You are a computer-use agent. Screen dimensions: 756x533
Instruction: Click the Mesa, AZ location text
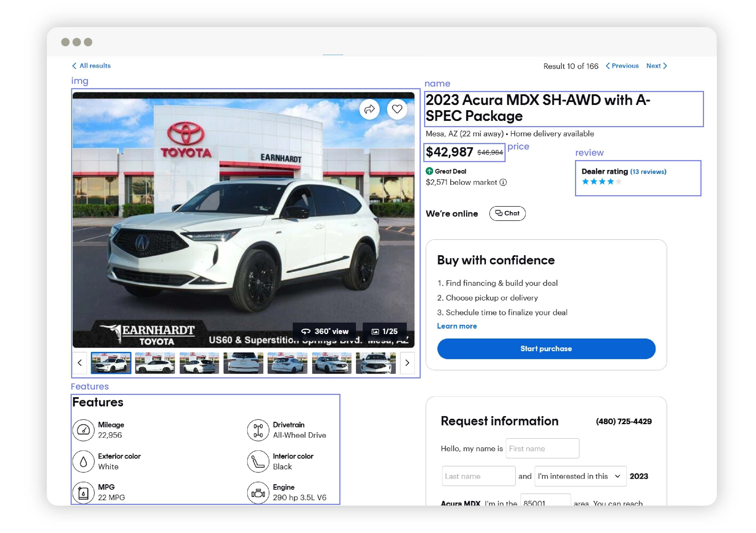pyautogui.click(x=465, y=134)
